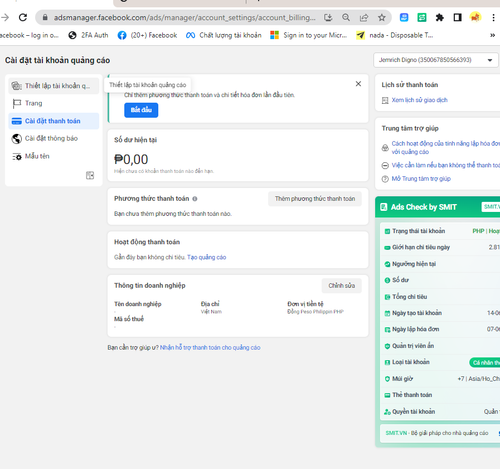Click Việc cần làm nếu bạn không thể thanh toán link
This screenshot has width=500, height=469.
(446, 165)
